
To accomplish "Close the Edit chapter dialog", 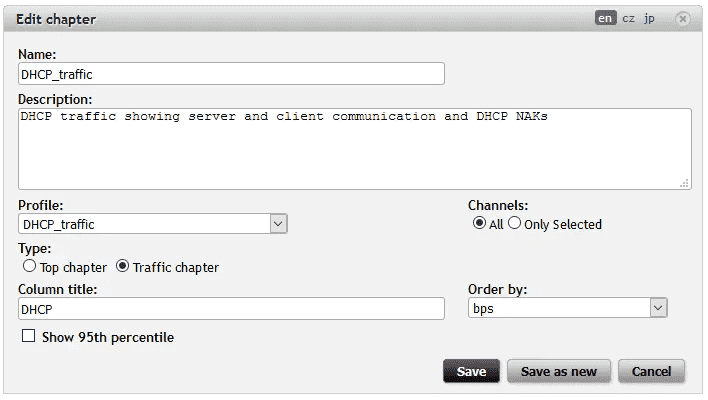I will tap(682, 18).
